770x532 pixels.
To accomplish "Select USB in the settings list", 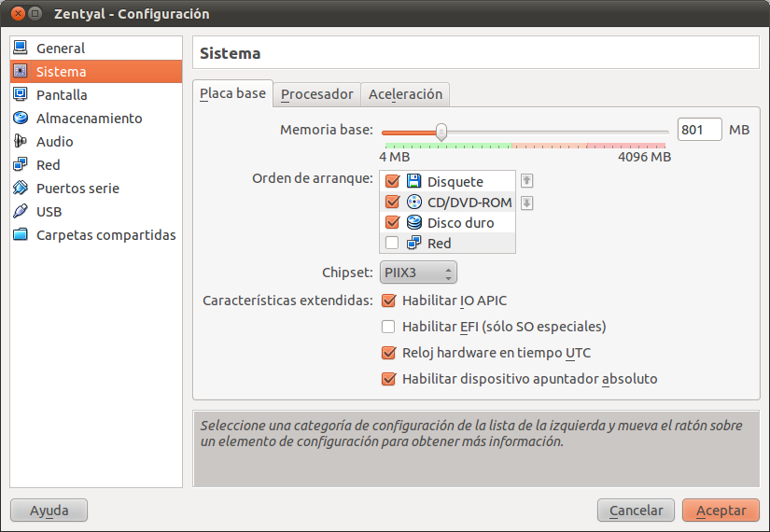I will click(96, 211).
